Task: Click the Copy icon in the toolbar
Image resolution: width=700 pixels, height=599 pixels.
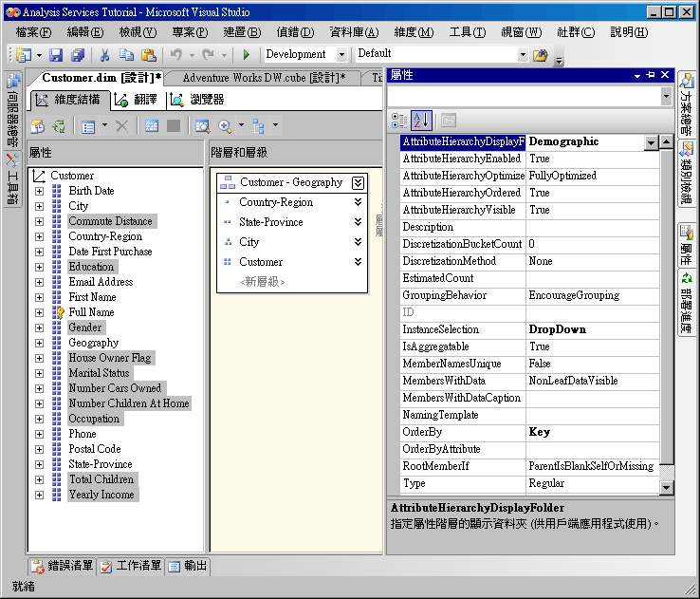Action: (x=127, y=55)
